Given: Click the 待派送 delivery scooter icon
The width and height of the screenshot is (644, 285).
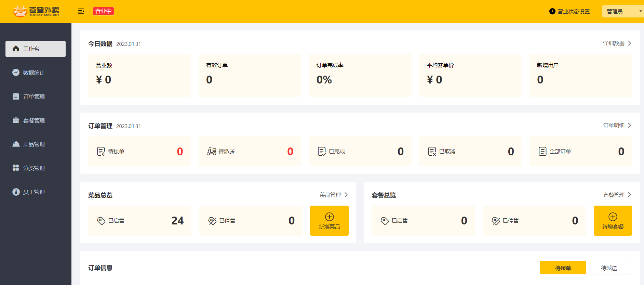Looking at the screenshot, I should 212,151.
